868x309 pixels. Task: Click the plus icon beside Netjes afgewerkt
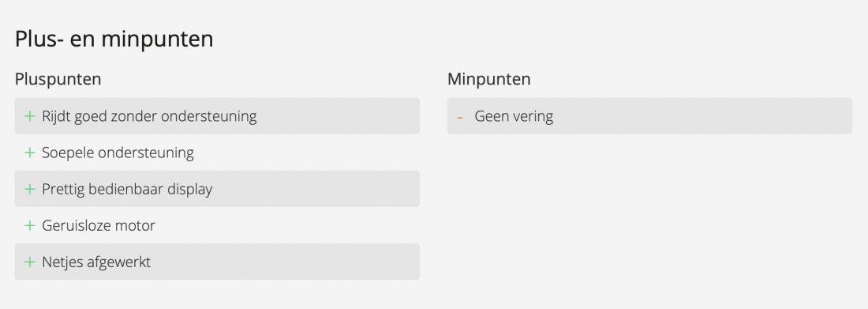click(30, 262)
